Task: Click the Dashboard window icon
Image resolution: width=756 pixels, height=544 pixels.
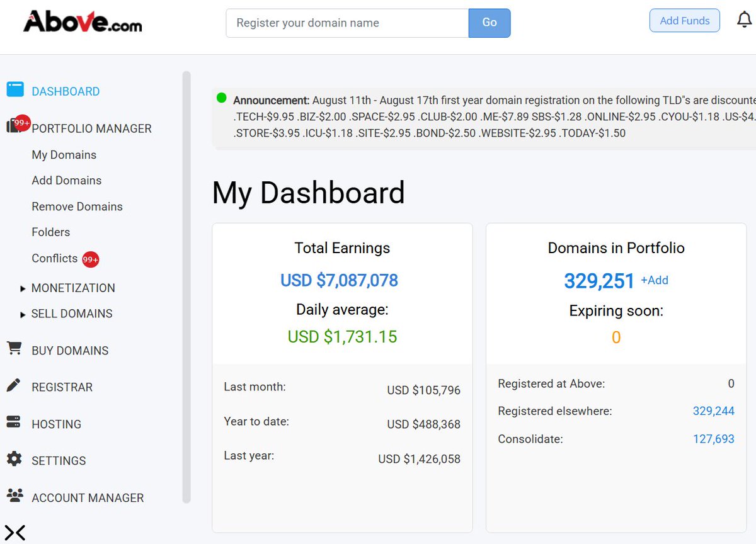Action: (x=15, y=89)
